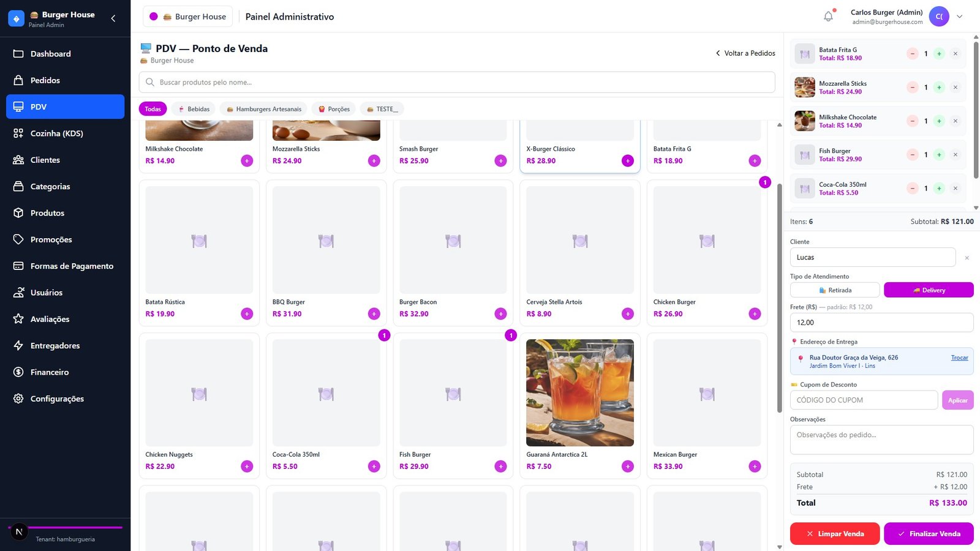Viewport: 980px width, 551px height.
Task: Increase Fish Burger cart quantity
Action: click(939, 155)
